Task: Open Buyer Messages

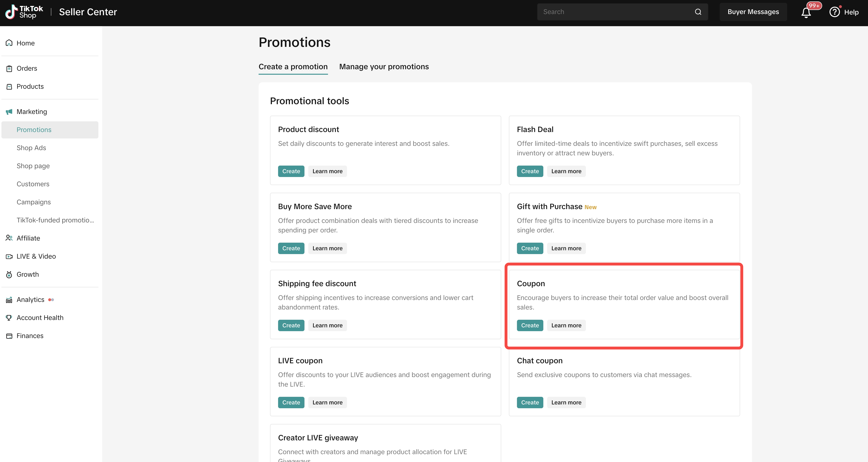Action: 753,12
